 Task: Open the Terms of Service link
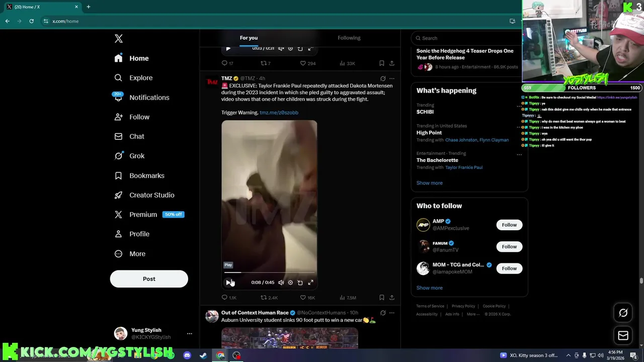[x=430, y=306]
